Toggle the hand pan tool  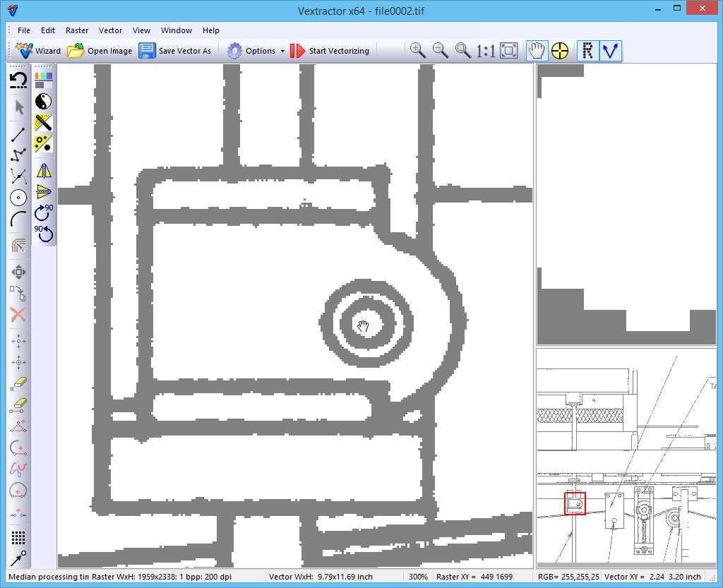(537, 50)
